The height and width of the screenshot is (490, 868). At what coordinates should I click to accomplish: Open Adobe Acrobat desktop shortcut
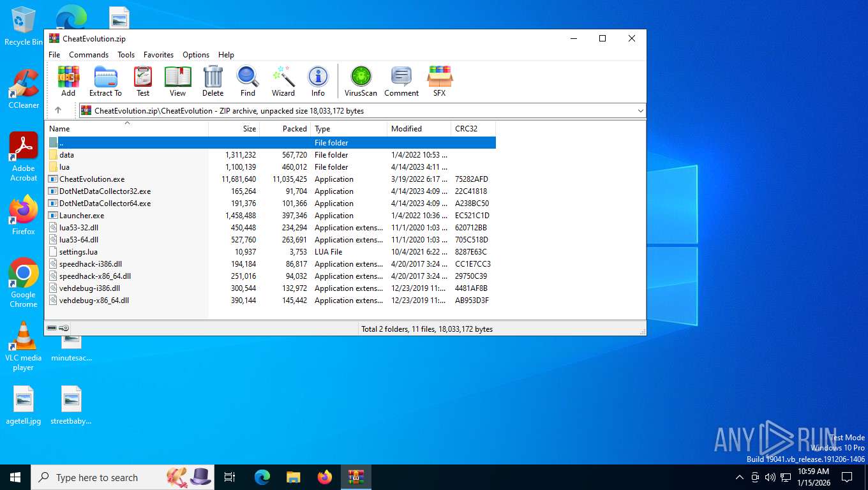[x=24, y=157]
